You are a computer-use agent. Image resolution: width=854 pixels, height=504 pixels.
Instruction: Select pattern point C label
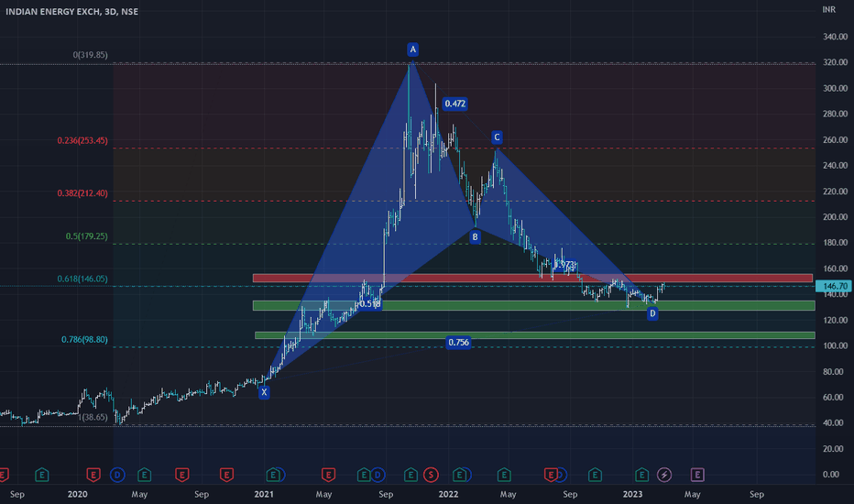tap(496, 137)
